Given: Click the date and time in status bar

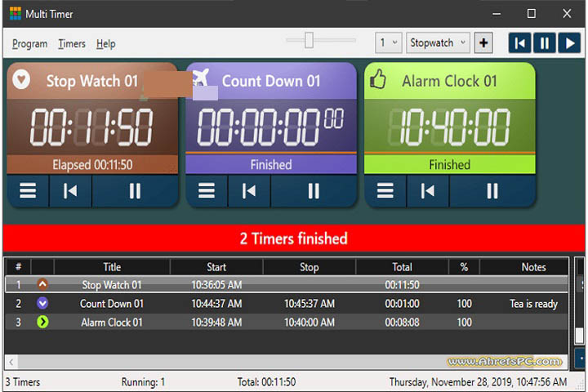Looking at the screenshot, I should (x=478, y=382).
